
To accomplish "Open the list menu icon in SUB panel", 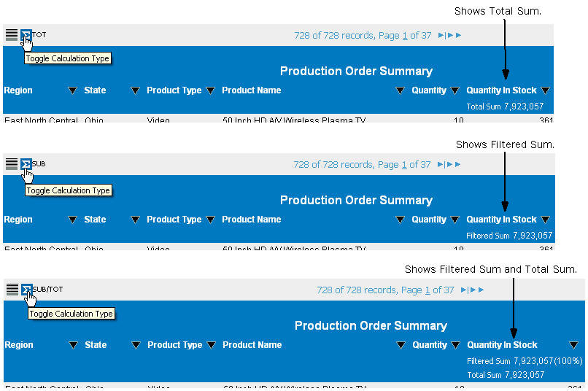I will [x=12, y=164].
